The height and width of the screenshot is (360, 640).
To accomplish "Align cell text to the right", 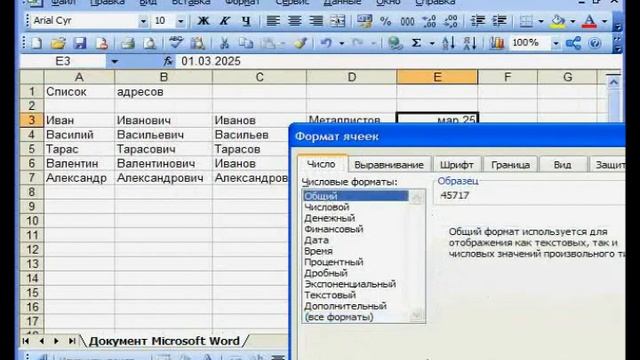I will 316,21.
